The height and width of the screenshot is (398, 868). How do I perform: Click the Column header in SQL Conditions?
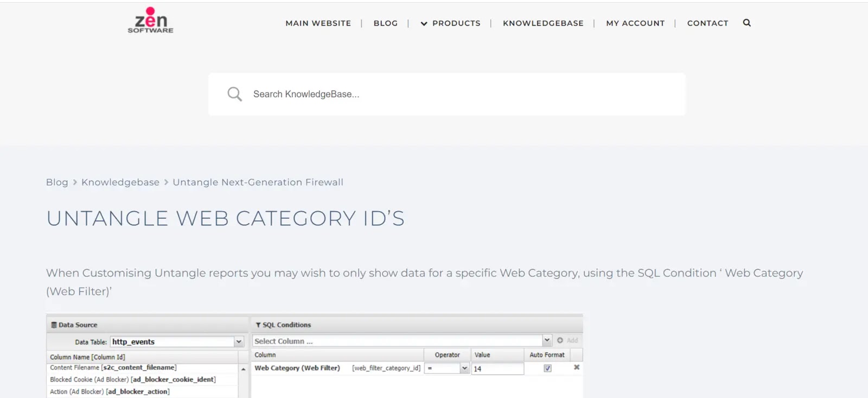coord(337,355)
